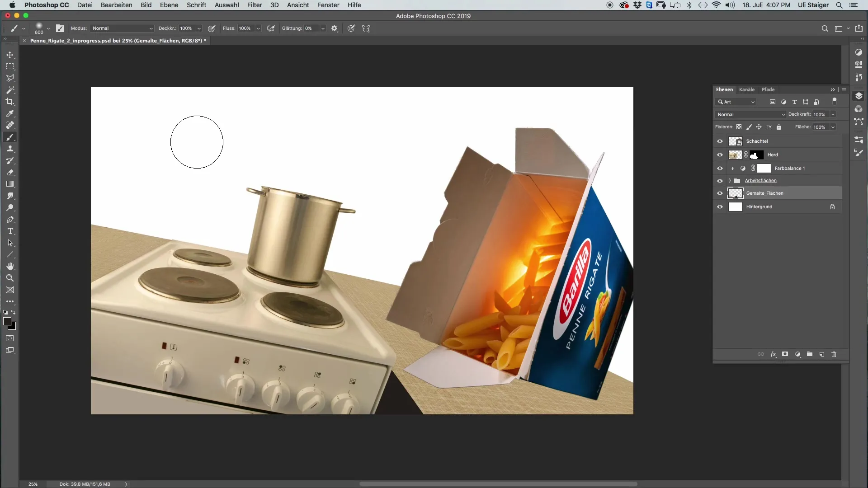Lock all with padlock in Fixieren row
868x488 pixels.
tap(779, 127)
